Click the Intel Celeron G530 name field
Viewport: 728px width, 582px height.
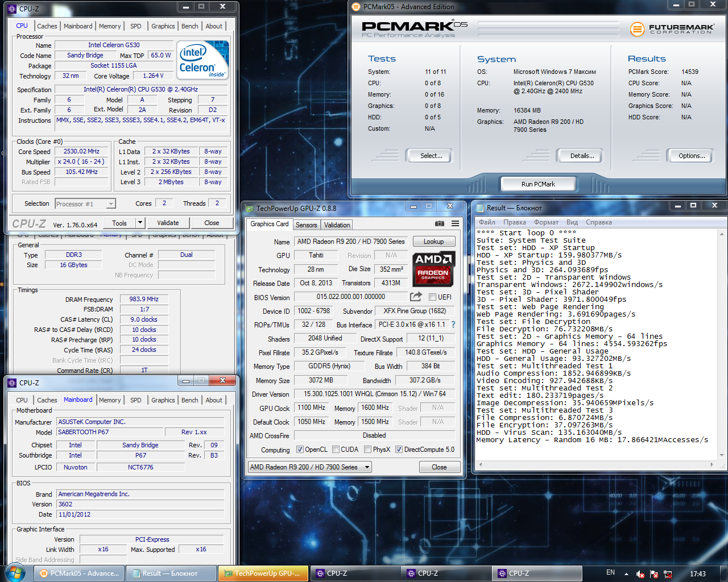[x=114, y=45]
